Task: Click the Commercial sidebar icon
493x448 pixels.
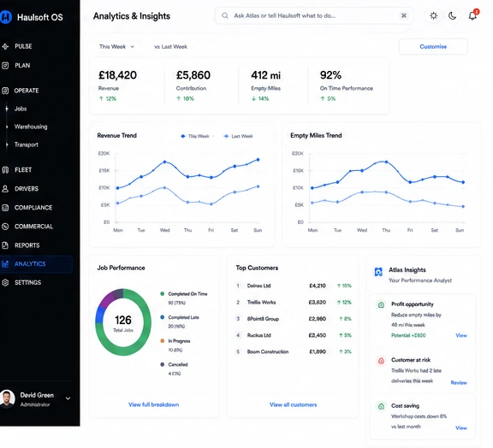Action: click(5, 227)
